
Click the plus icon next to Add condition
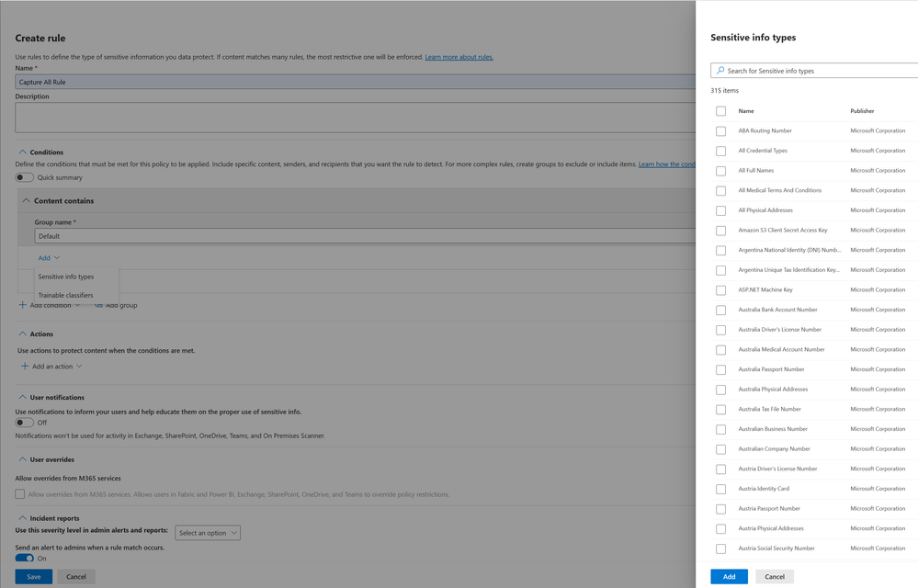(22, 305)
